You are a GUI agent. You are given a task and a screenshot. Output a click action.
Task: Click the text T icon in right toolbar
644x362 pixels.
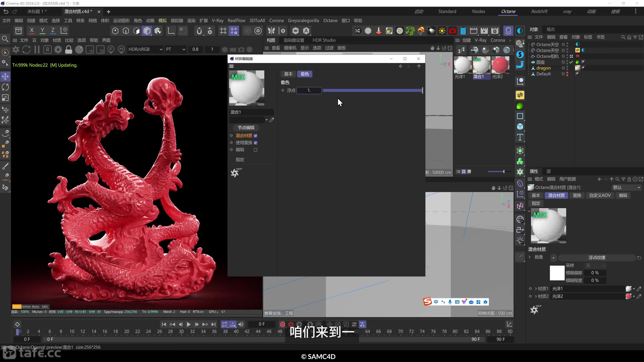click(x=520, y=137)
